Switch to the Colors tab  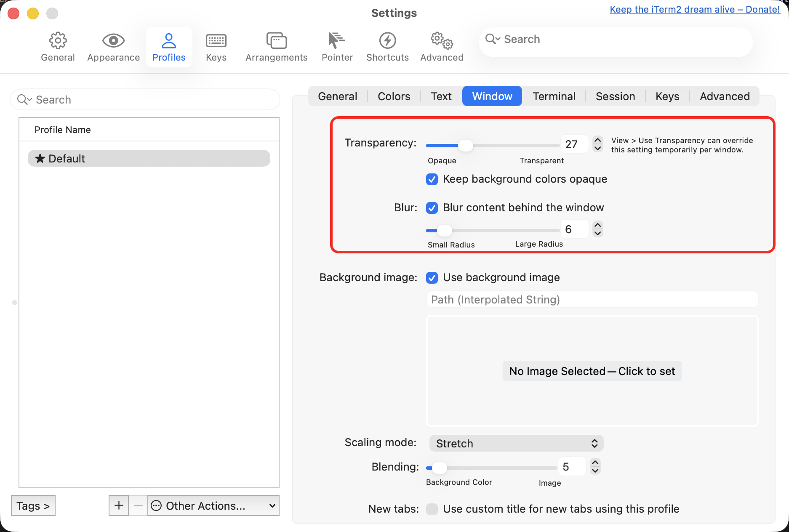point(394,96)
